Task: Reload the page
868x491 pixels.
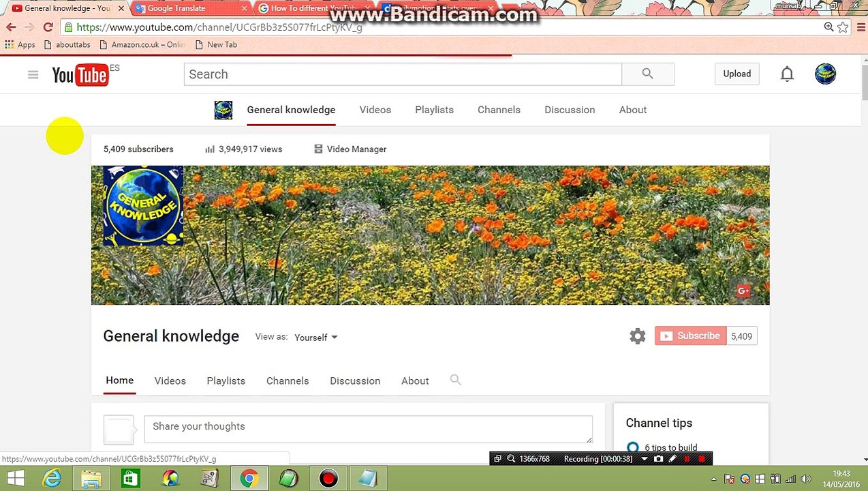Action: [x=48, y=27]
